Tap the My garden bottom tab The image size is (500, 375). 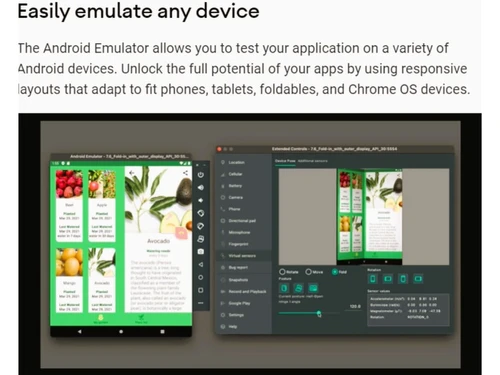coord(100,319)
